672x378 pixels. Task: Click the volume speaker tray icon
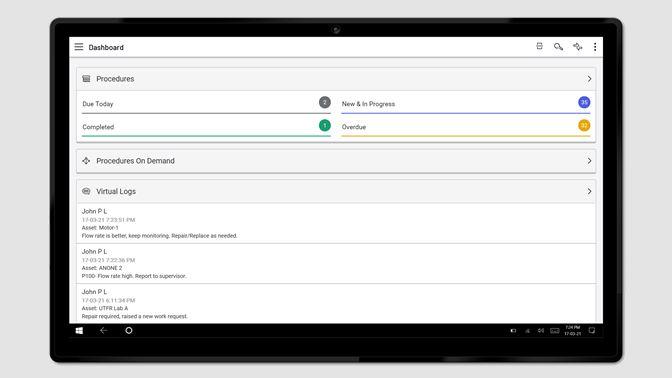point(541,330)
